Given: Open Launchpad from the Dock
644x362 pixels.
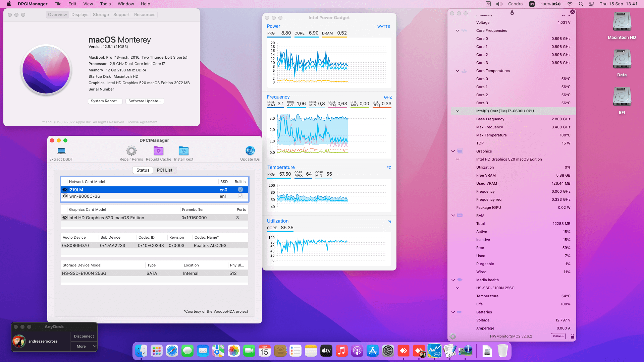Looking at the screenshot, I should tap(157, 351).
